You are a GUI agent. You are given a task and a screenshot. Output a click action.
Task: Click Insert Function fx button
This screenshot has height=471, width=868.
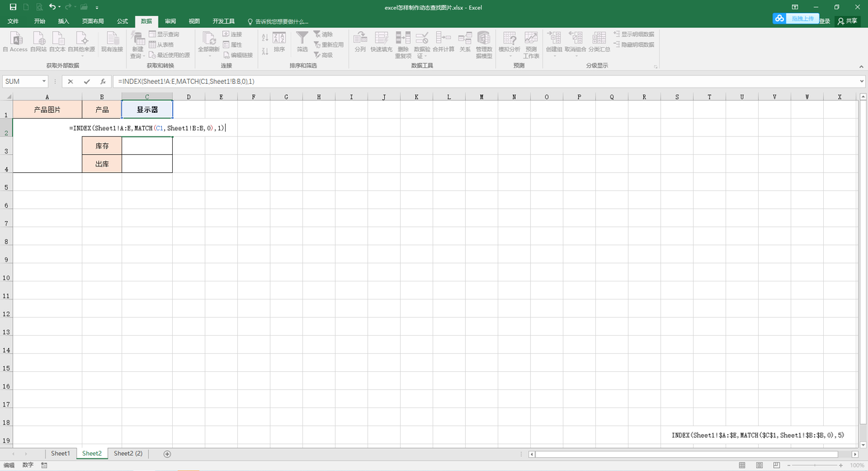103,82
